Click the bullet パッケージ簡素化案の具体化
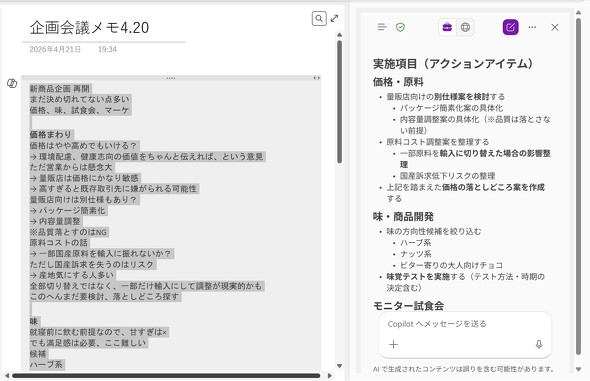 click(451, 108)
